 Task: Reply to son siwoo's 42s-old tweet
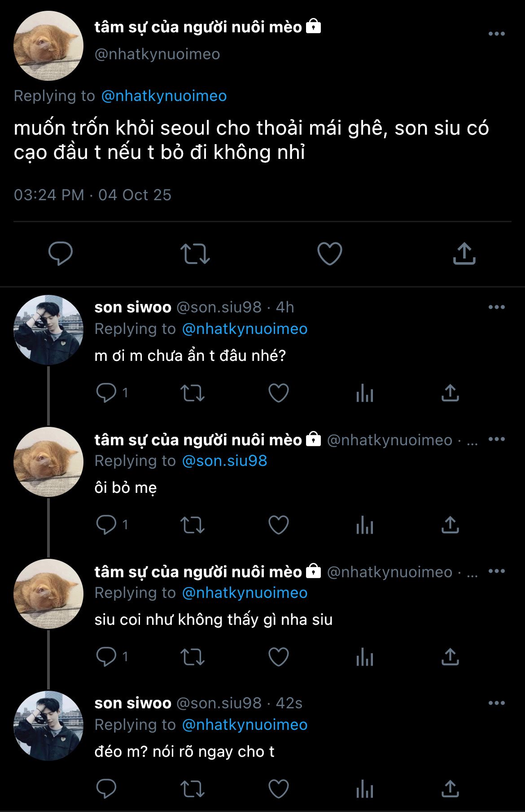106,789
